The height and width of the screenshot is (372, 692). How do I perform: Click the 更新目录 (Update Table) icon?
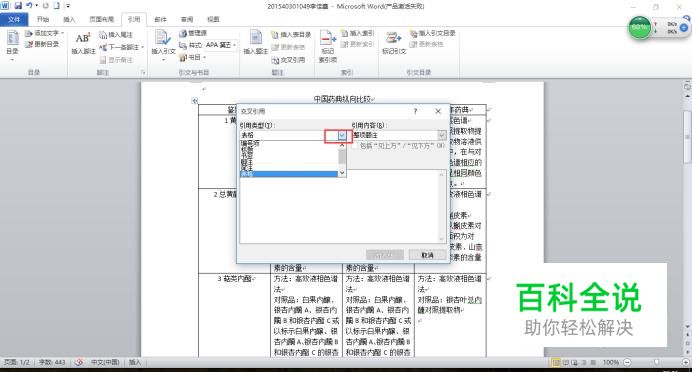[29, 44]
